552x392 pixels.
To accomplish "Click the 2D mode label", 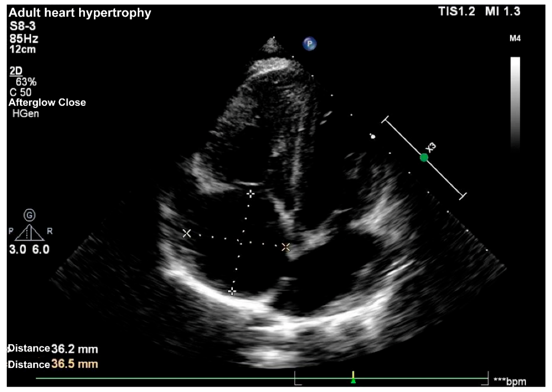I will tap(16, 71).
